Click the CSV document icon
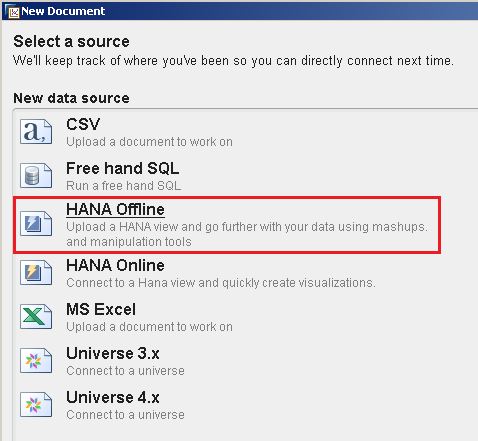The width and height of the screenshot is (478, 441). coord(36,132)
